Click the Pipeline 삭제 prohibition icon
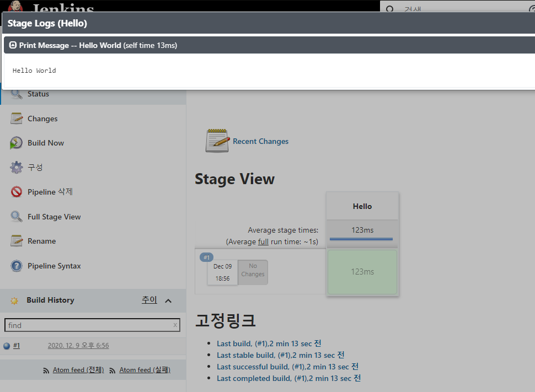 pos(17,192)
